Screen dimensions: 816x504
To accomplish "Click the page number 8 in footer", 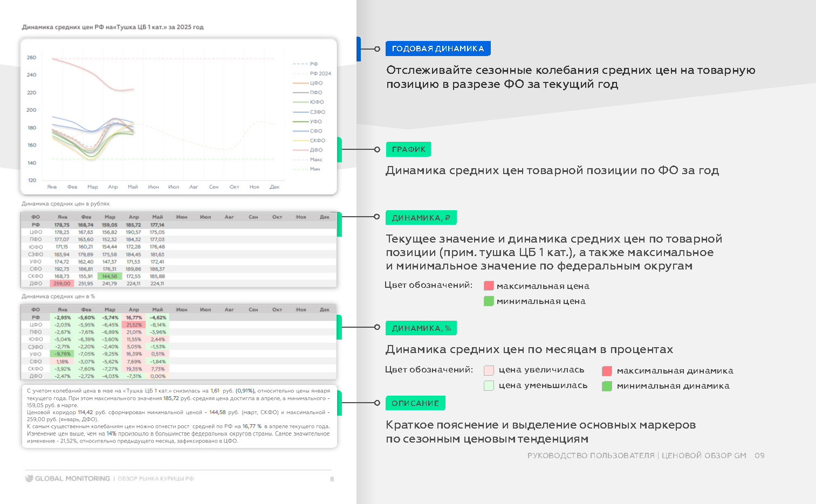I will [332, 478].
